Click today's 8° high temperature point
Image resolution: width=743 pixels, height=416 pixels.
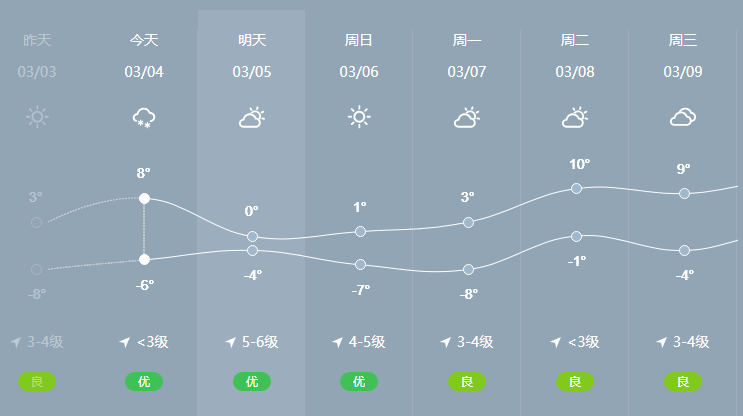(x=145, y=198)
